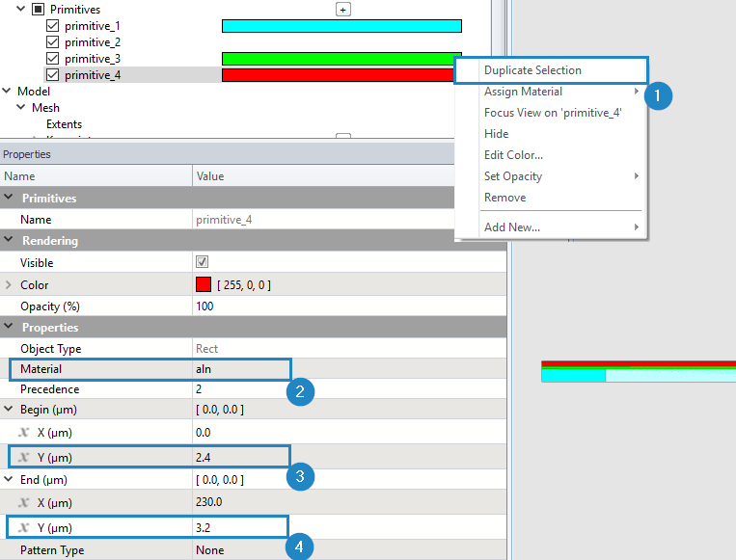Collapse the End (µm) row
736x560 pixels.
point(9,479)
